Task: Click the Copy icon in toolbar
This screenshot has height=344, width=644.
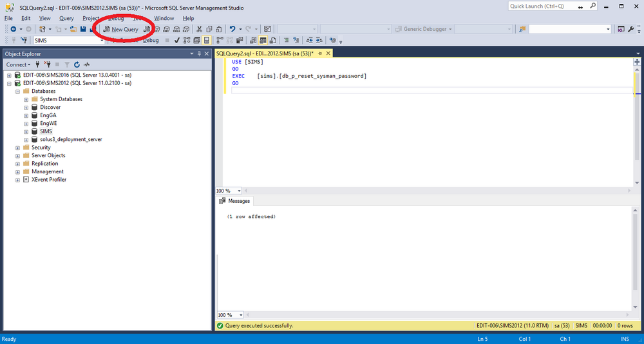Action: click(209, 29)
